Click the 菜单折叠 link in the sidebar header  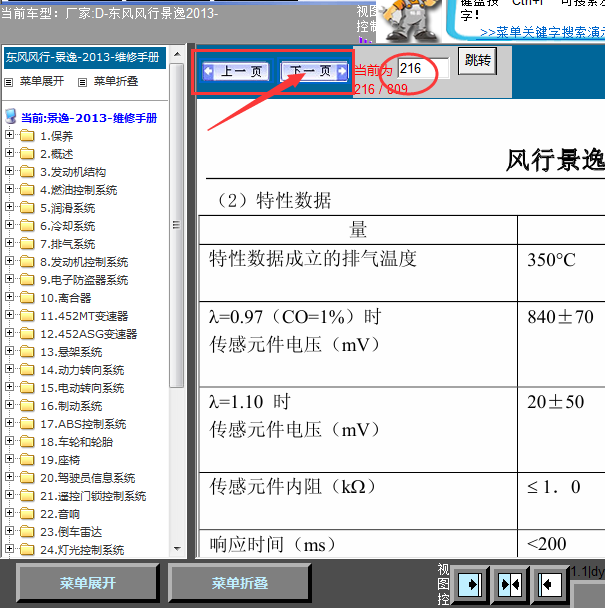(x=116, y=81)
